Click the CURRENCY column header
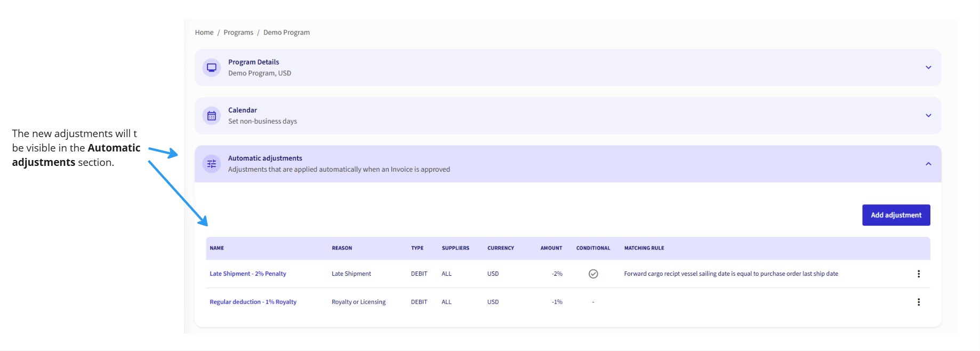 click(x=501, y=248)
